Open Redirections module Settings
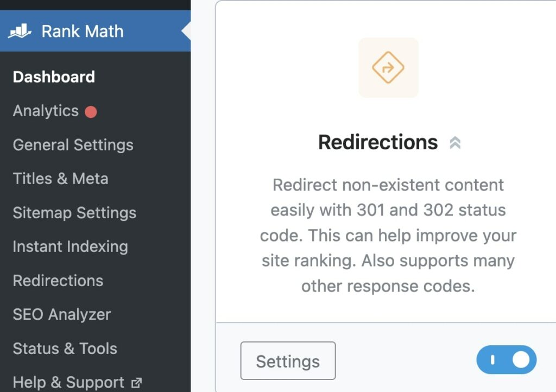 click(x=288, y=361)
